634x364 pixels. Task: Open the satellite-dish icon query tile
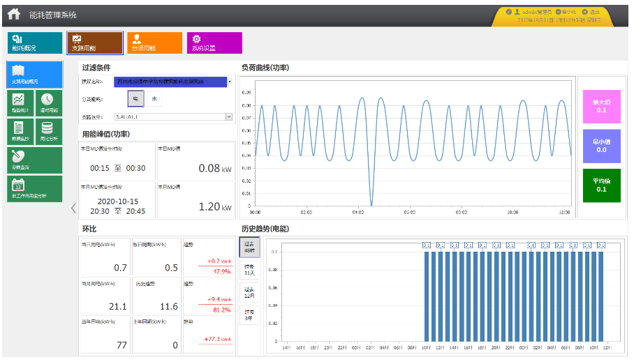[x=35, y=160]
